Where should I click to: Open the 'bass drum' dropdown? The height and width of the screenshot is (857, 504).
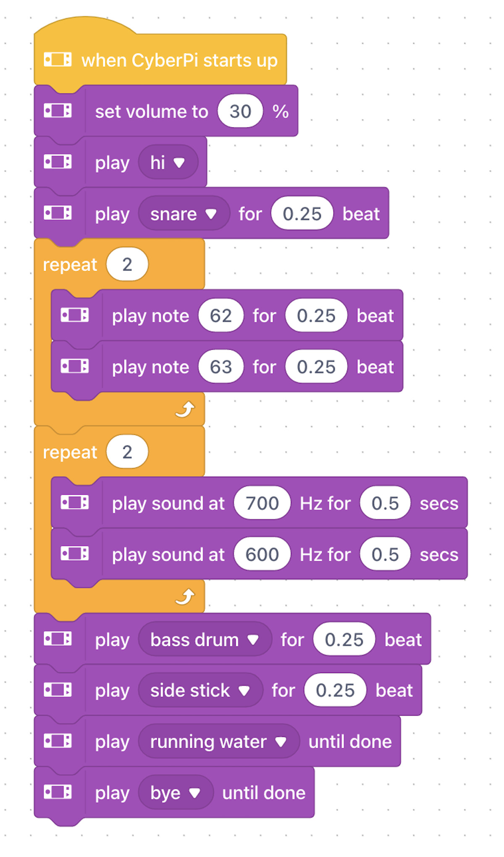205,640
